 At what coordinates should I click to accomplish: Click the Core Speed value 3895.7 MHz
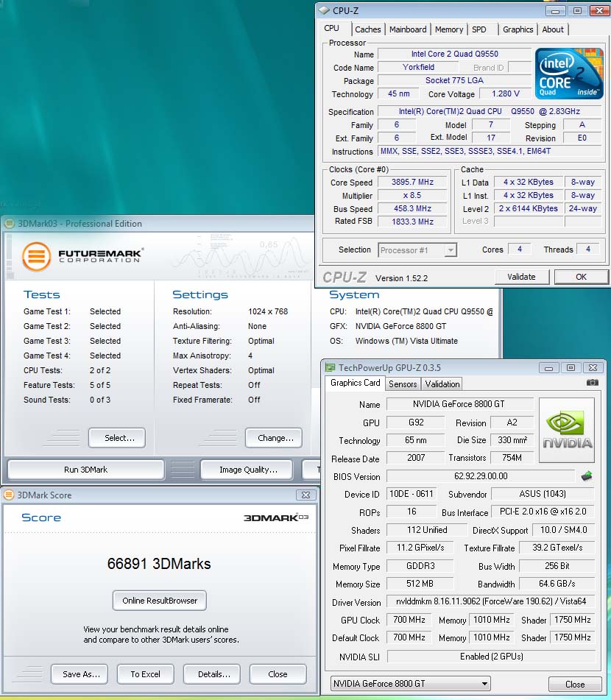coord(413,182)
